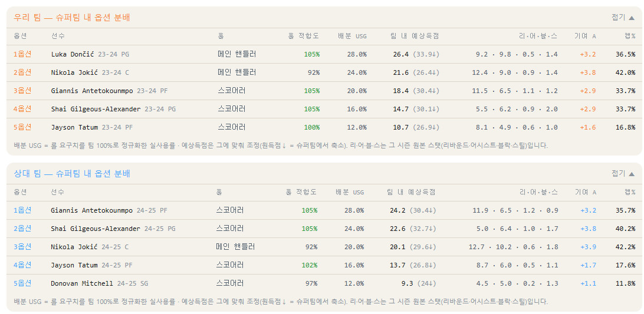Screen dimensions: 644x314
Task: Click expected points 14.7 (30.1↓)
Action: tap(416, 109)
